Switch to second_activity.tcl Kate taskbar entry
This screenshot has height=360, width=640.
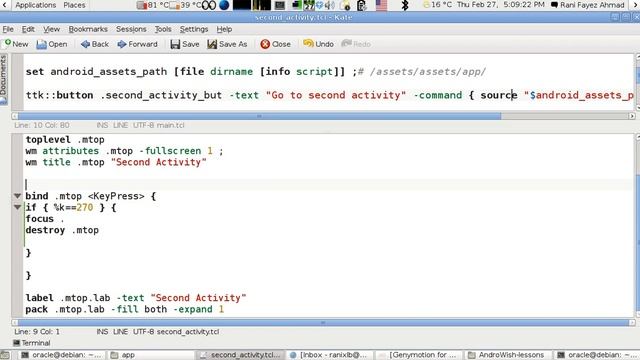pyautogui.click(x=241, y=355)
